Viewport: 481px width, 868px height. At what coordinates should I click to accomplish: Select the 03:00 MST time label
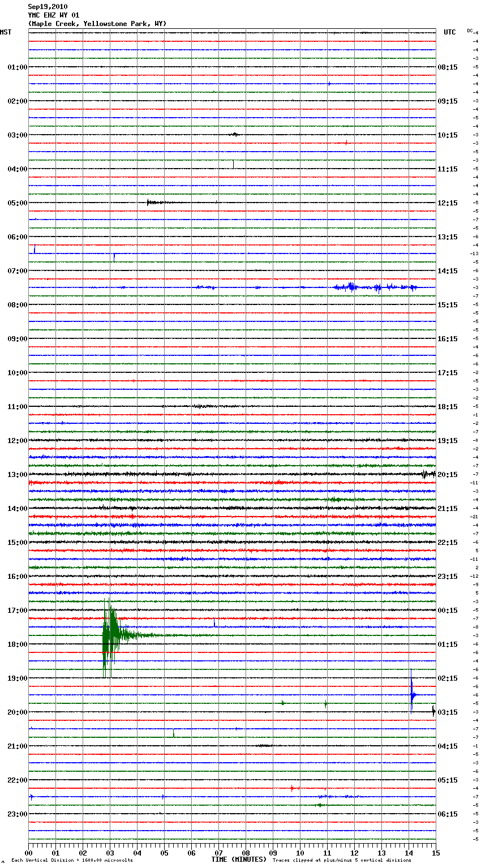pos(17,135)
